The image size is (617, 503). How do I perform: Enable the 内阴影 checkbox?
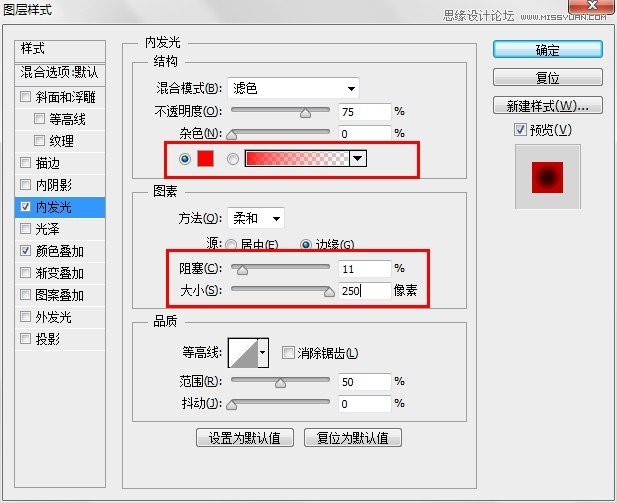26,184
